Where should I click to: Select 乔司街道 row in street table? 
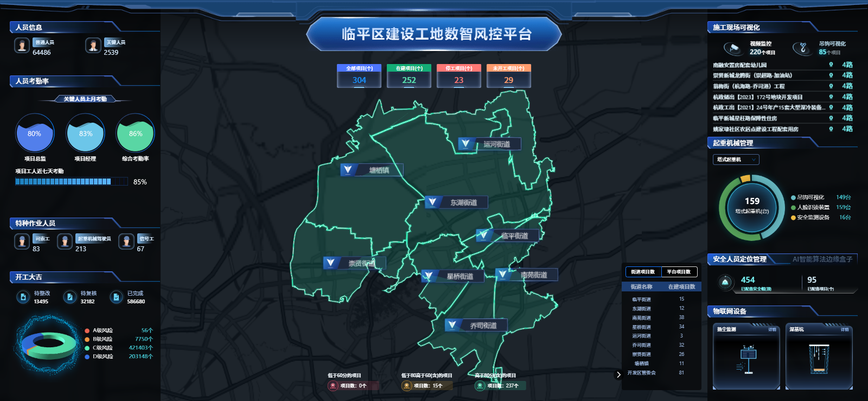[x=661, y=345]
